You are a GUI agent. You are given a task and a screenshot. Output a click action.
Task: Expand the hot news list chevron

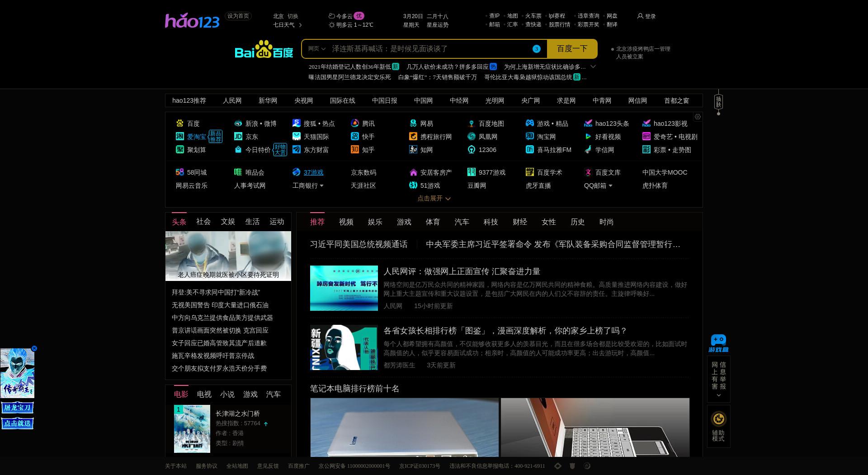pos(593,66)
